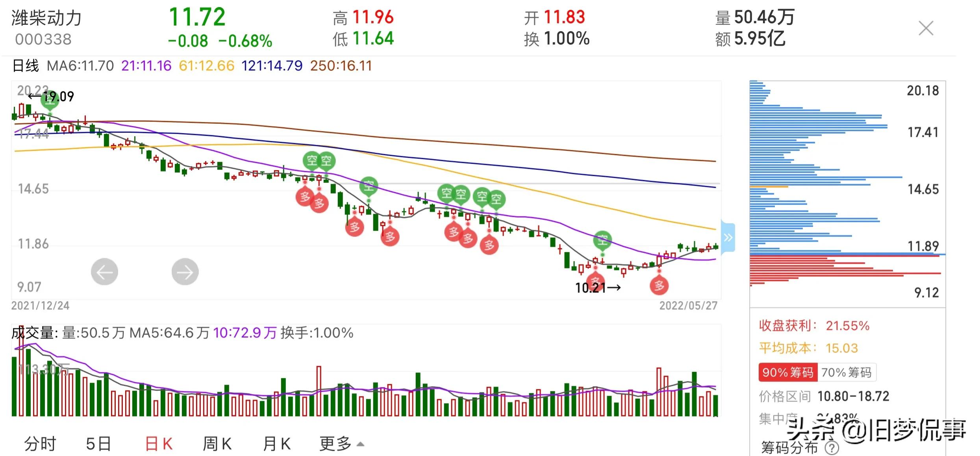Click the 额 5.95亿 turnover amount
Image resolution: width=980 pixels, height=456 pixels.
tap(750, 39)
